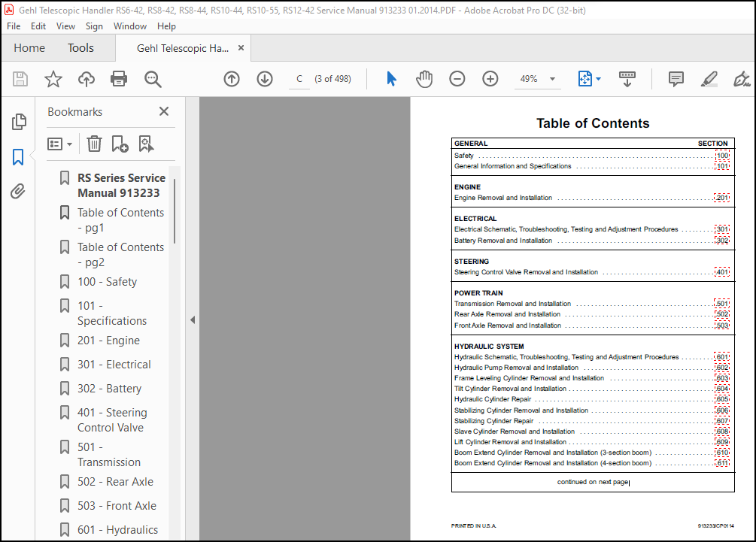This screenshot has width=756, height=542.
Task: Add document to starred with star icon
Action: pyautogui.click(x=53, y=79)
